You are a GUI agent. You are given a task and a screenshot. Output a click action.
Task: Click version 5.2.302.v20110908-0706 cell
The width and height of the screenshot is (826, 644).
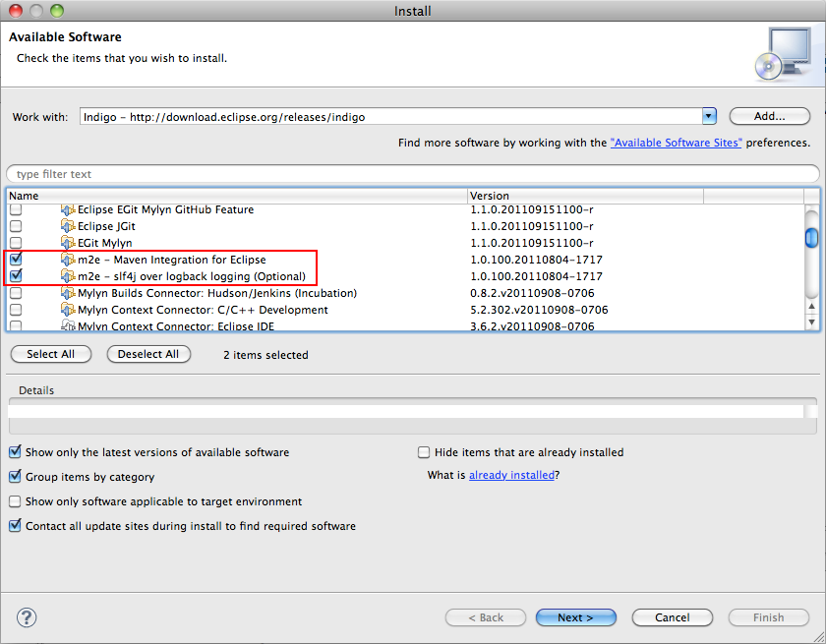[x=539, y=310]
